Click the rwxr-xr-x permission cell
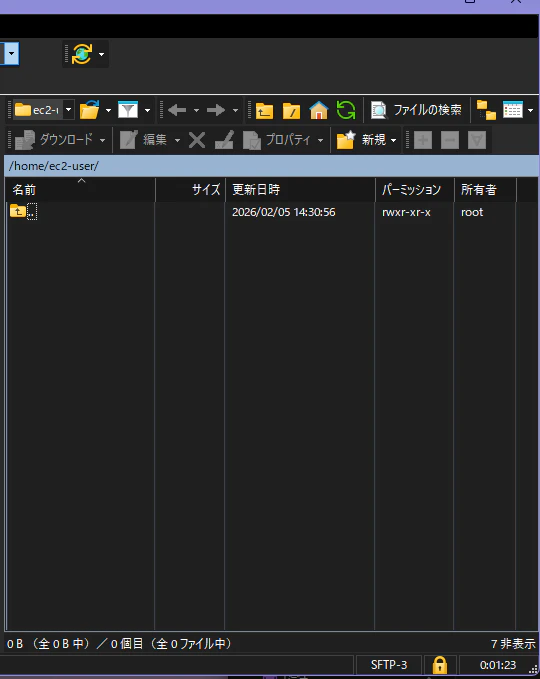Image resolution: width=540 pixels, height=679 pixels. pos(406,212)
